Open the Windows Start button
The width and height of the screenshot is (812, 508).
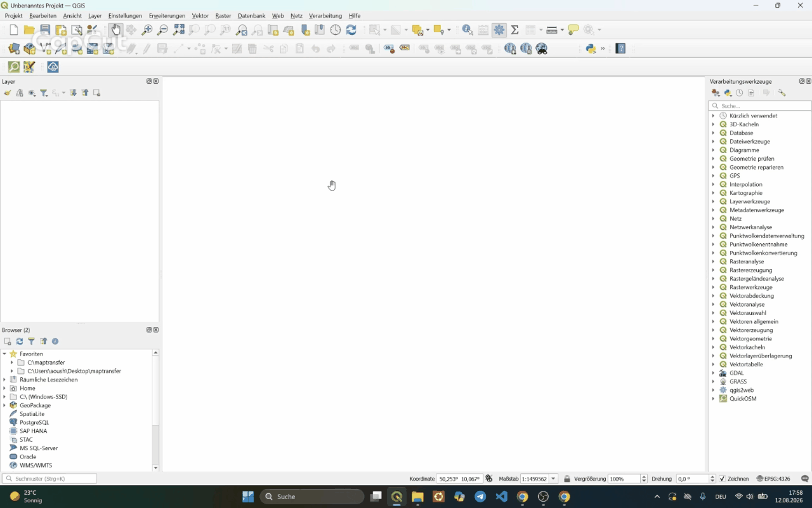(x=248, y=497)
